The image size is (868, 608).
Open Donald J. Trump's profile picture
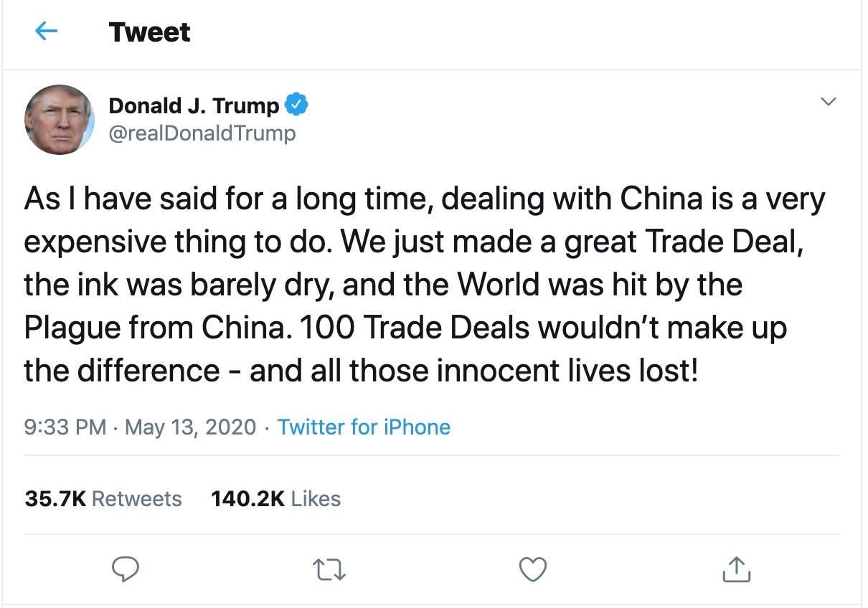(x=60, y=119)
